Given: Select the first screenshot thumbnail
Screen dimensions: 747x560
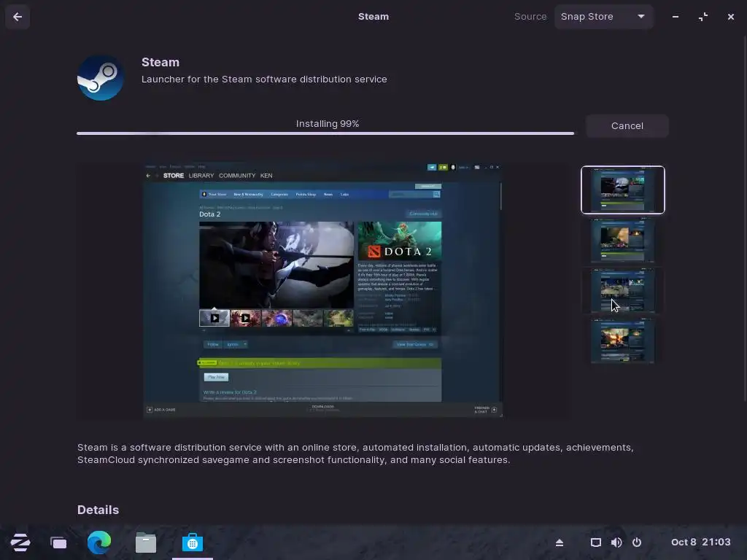Looking at the screenshot, I should coord(623,190).
